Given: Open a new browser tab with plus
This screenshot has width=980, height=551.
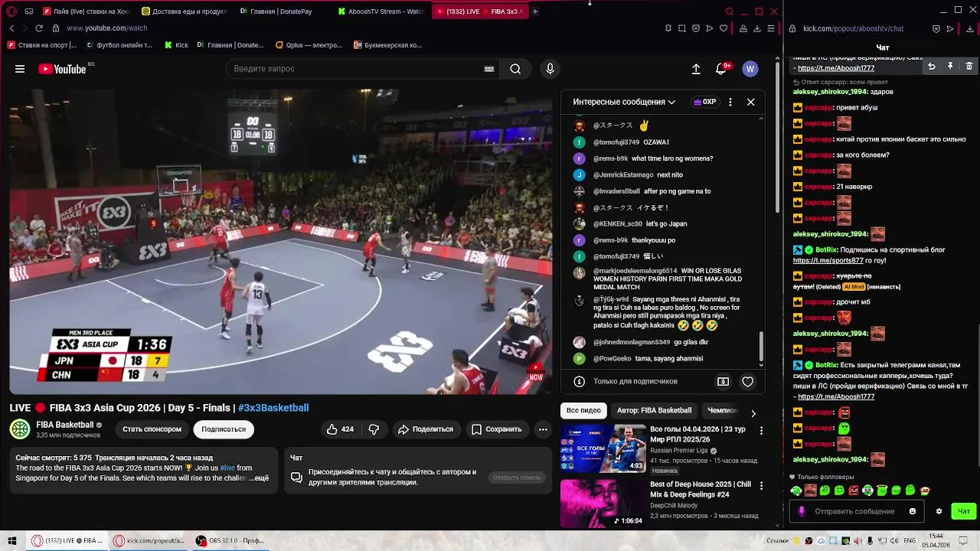Looking at the screenshot, I should coord(535,11).
